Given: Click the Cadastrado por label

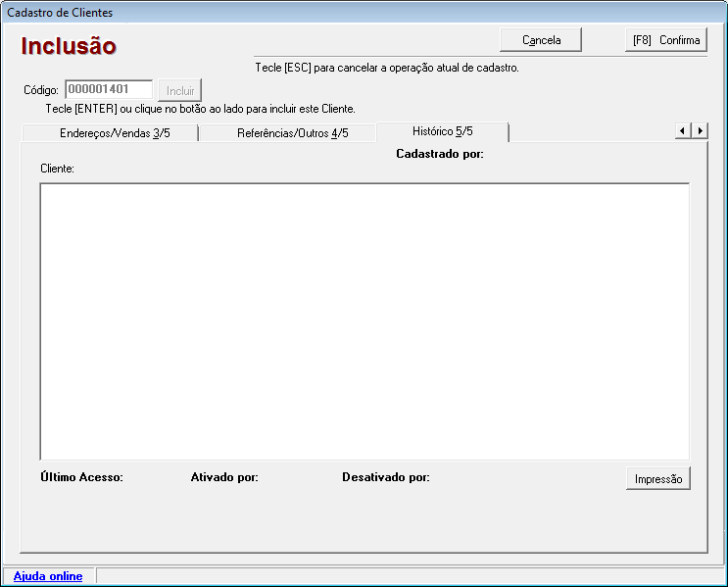Looking at the screenshot, I should 440,154.
